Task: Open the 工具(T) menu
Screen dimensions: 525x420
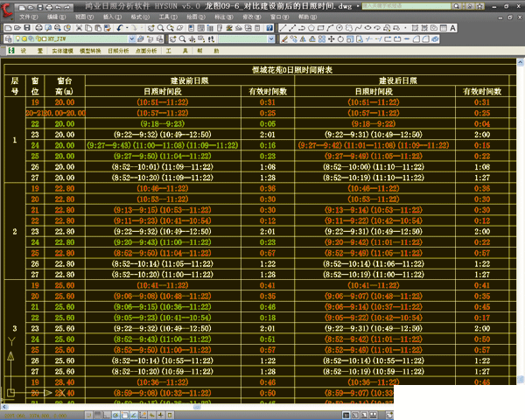Action: click(x=168, y=17)
